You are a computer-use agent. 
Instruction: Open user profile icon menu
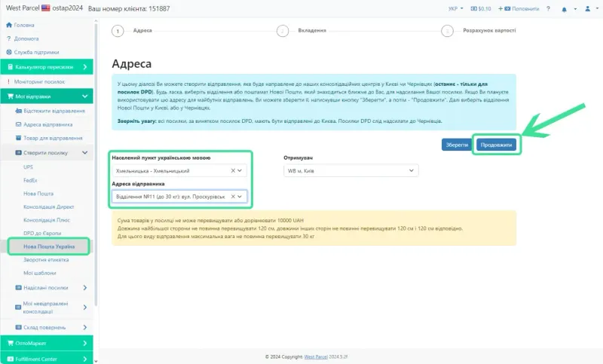click(588, 8)
